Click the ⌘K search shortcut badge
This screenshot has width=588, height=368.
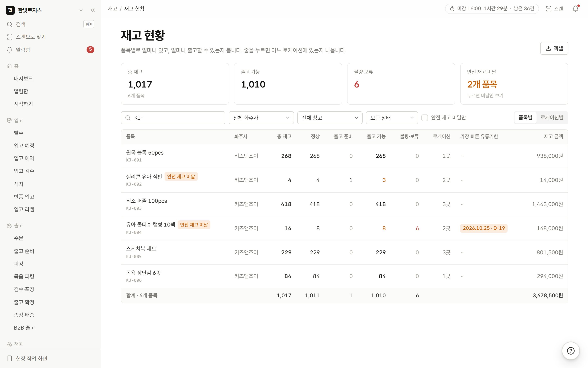[x=89, y=24]
